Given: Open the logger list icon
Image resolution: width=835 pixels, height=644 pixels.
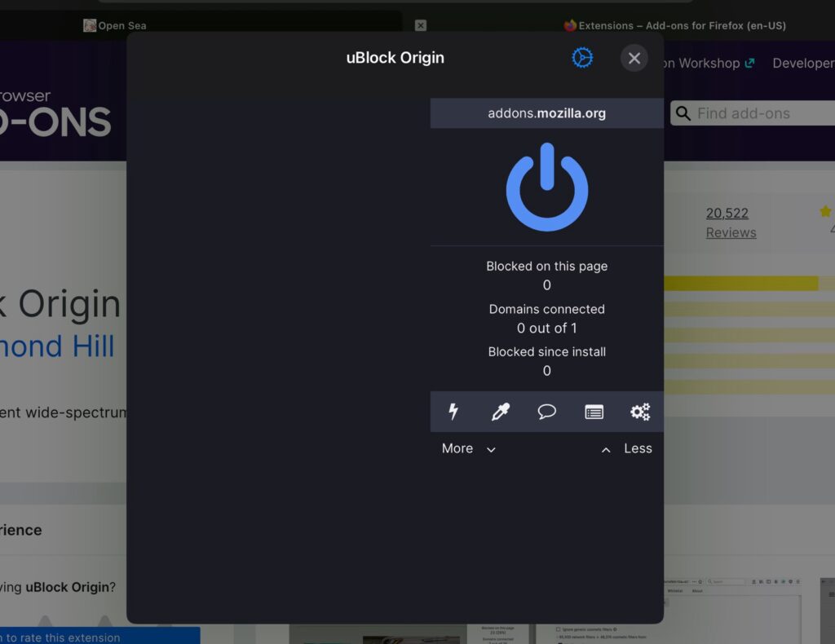Looking at the screenshot, I should click(x=594, y=412).
